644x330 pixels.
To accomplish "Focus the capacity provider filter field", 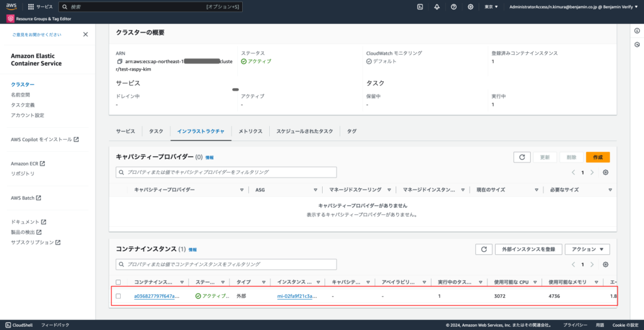I will [x=226, y=172].
